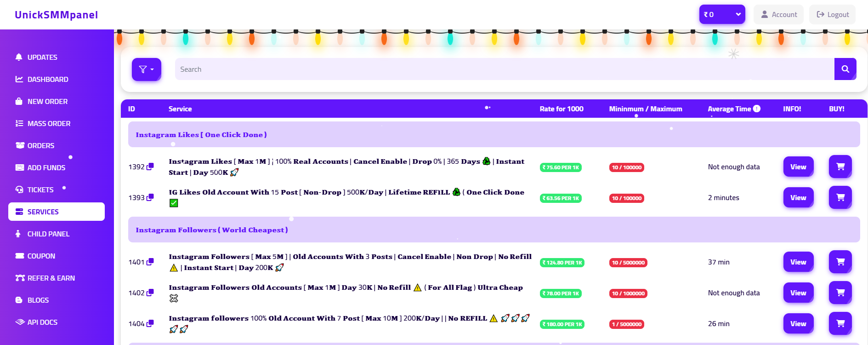Screen dimensions: 868x345
Task: Copy service ID 1392 icon
Action: [x=150, y=167]
